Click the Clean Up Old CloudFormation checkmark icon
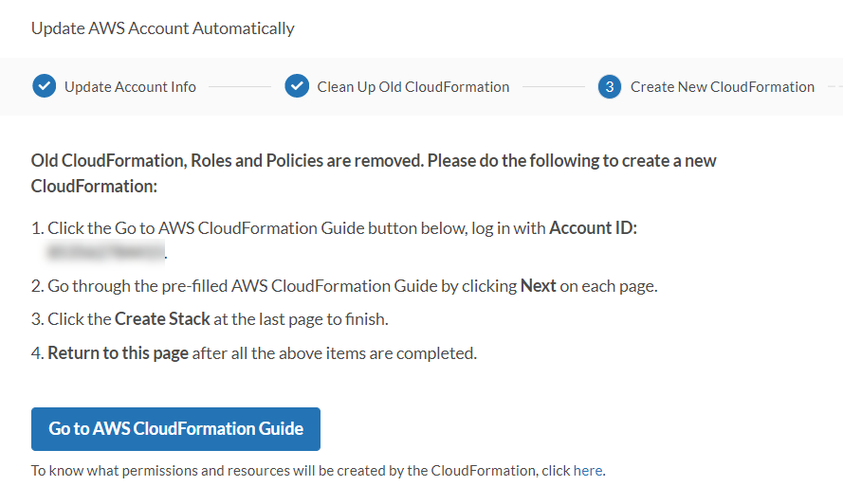This screenshot has width=843, height=504. tap(297, 86)
